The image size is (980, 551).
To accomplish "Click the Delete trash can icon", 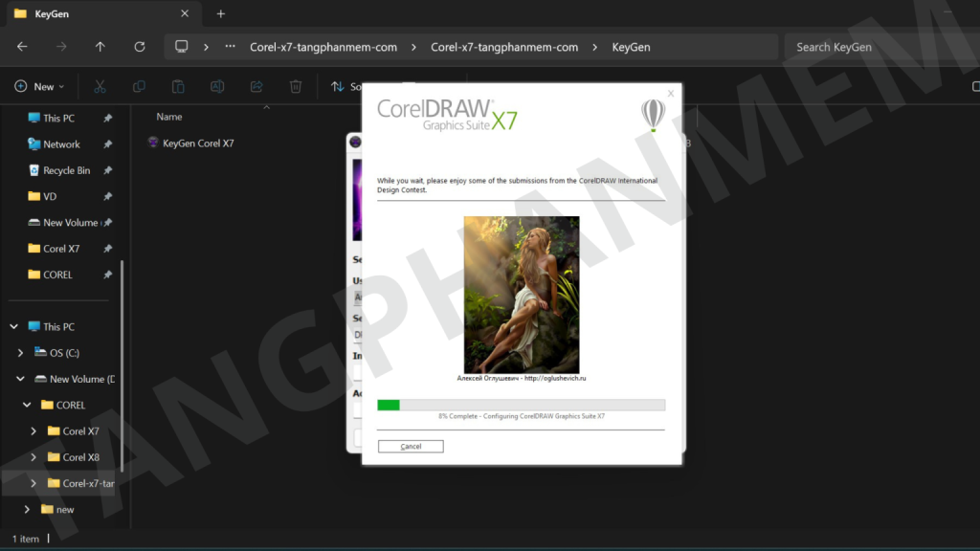I will pyautogui.click(x=296, y=86).
